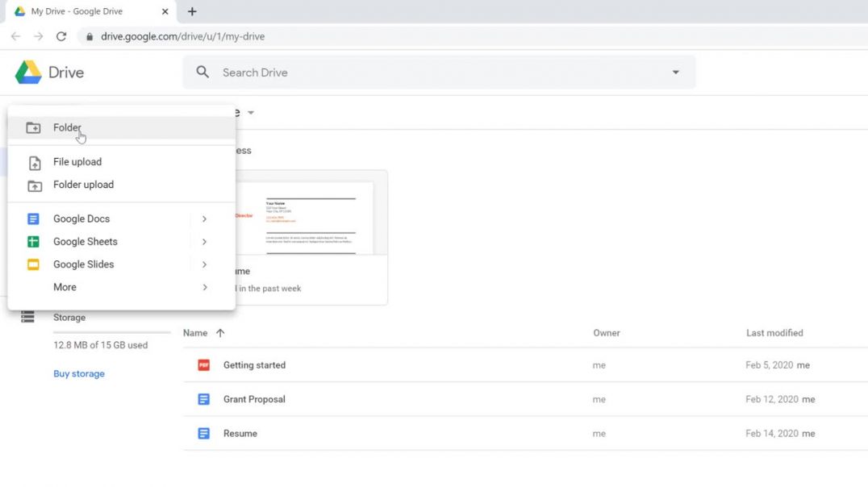
Task: Close the My Drive browser tab
Action: pos(165,11)
